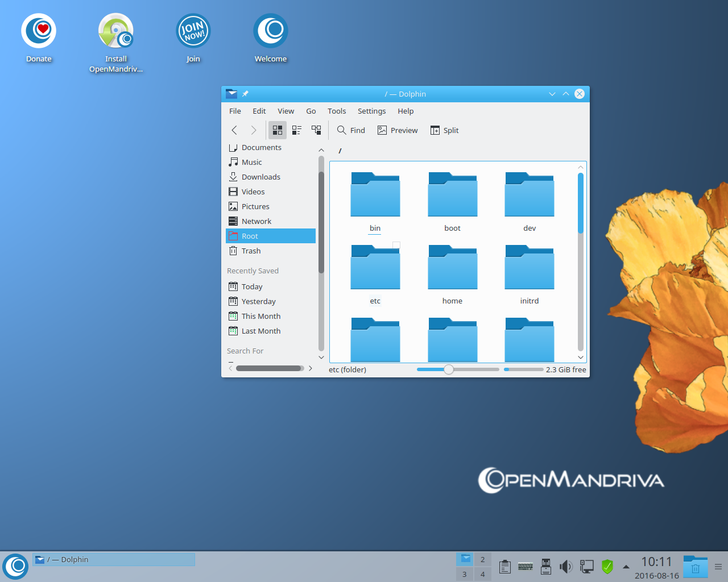
Task: Open the Settings menu
Action: 371,111
